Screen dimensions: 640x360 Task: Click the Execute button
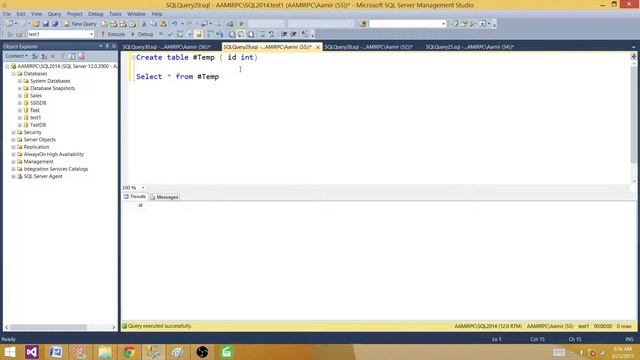(113, 34)
